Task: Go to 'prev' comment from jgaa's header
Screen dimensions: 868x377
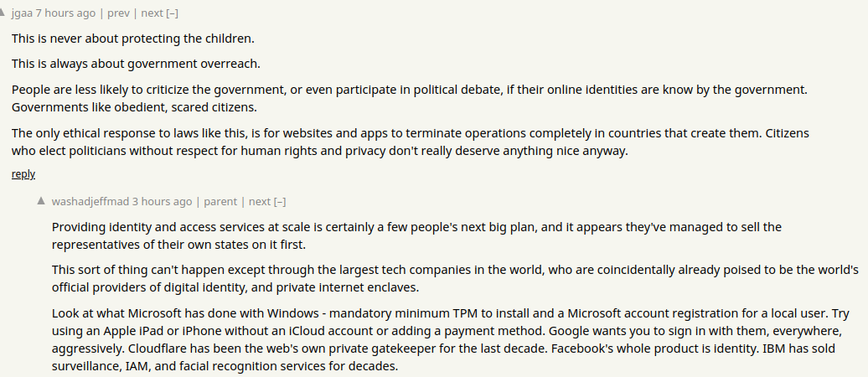Action: point(118,13)
